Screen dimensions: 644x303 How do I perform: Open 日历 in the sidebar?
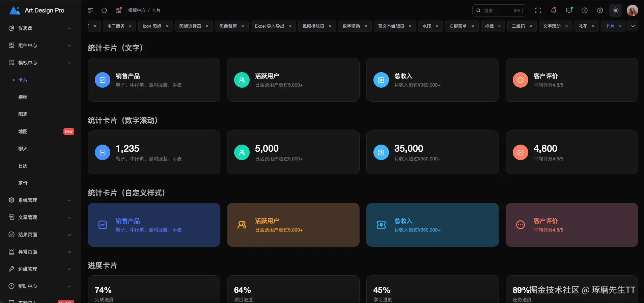coord(40,166)
